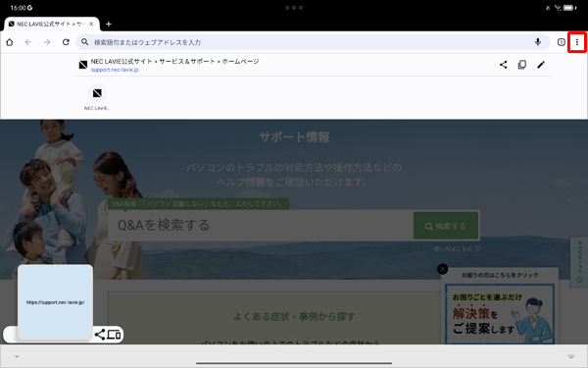The image size is (588, 368).
Task: Tap the microphone voice search icon
Action: [x=538, y=42]
